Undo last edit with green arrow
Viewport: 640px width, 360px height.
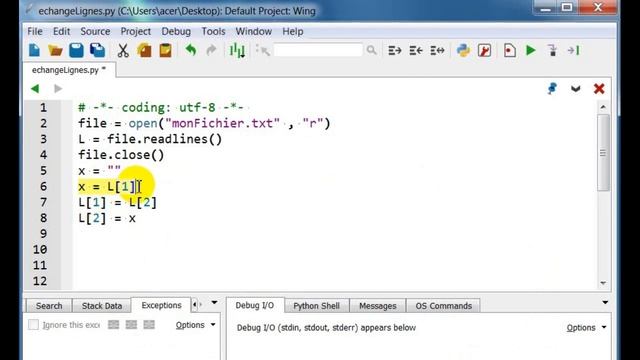(x=191, y=50)
